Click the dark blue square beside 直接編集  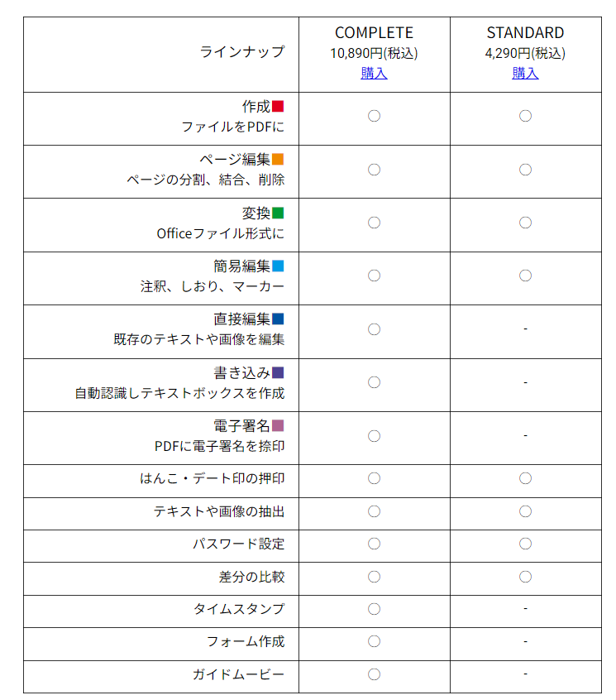278,319
